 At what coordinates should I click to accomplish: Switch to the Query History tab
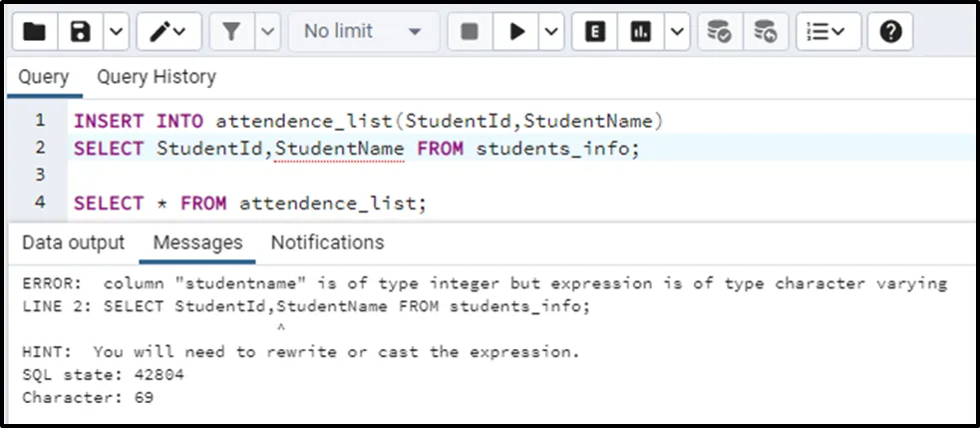coord(156,77)
